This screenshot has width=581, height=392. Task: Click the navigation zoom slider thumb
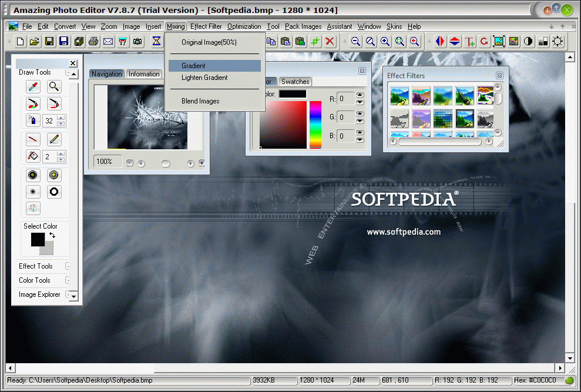click(165, 163)
